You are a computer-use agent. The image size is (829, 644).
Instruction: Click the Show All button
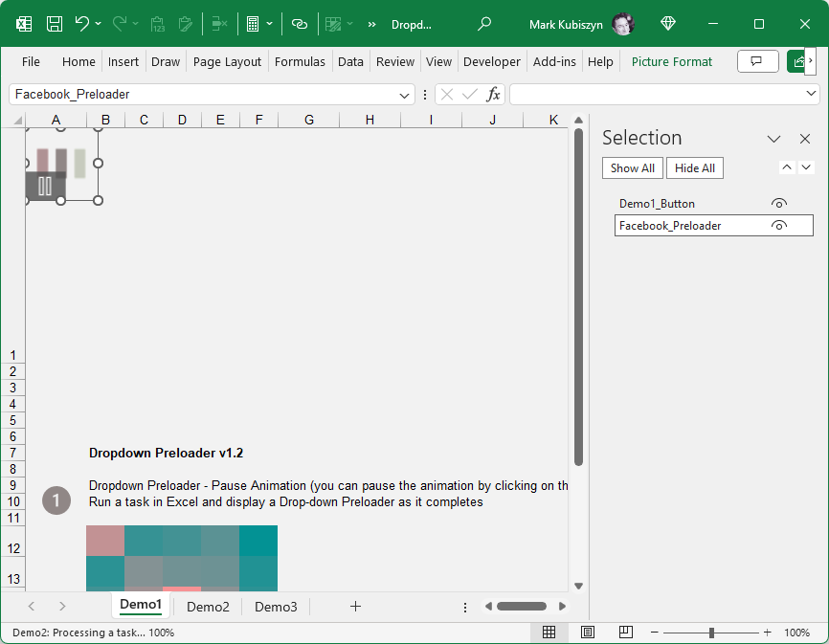click(x=632, y=168)
